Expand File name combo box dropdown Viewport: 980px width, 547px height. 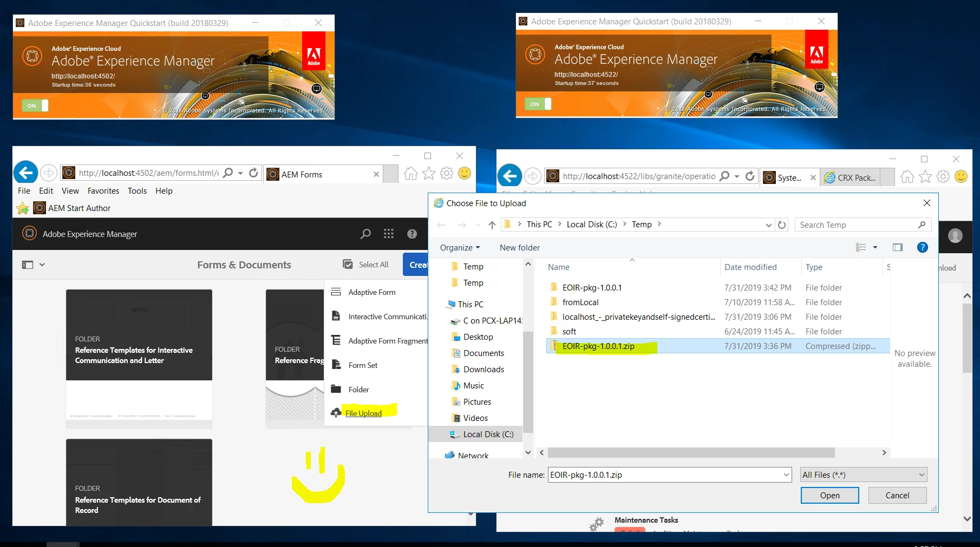click(x=786, y=475)
